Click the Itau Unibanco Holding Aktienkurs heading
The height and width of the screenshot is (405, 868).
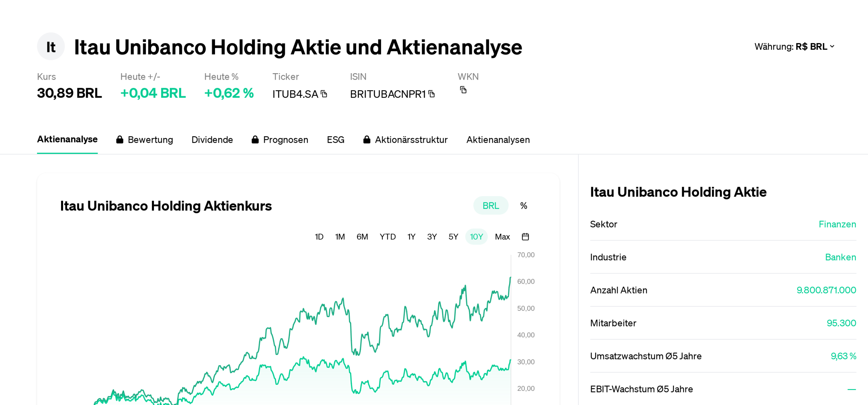point(166,206)
